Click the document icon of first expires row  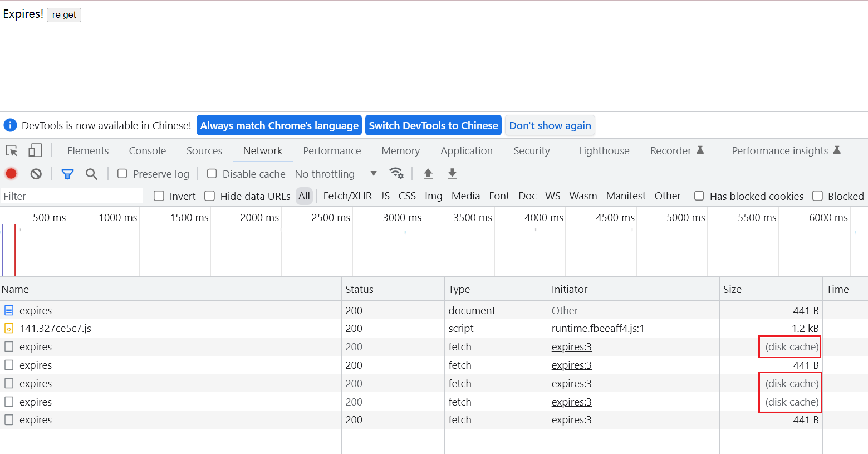point(9,310)
